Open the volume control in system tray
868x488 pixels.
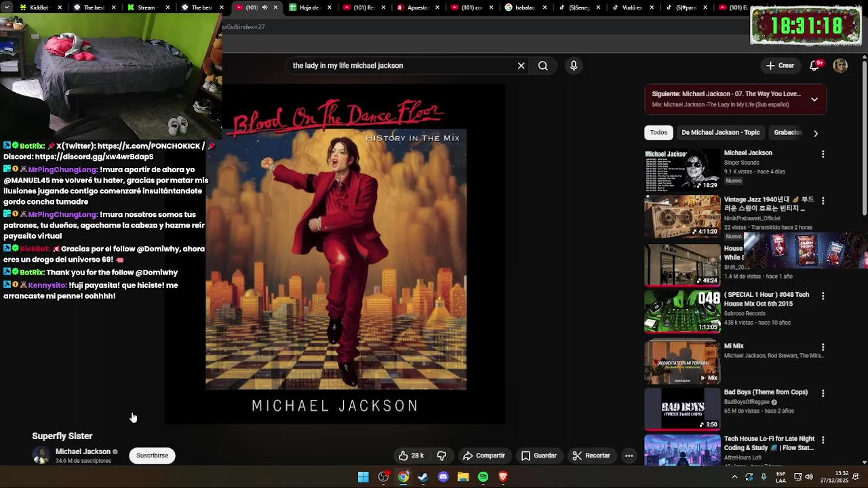coord(810,477)
